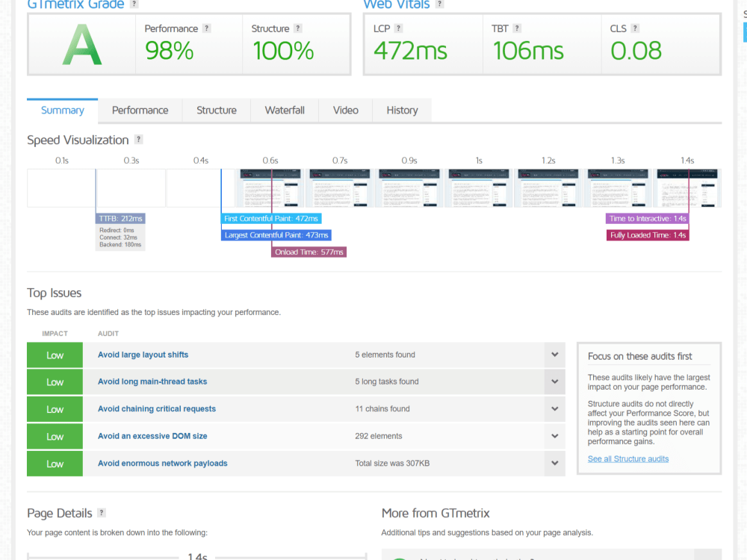Select the filmstrip frame at 1.4s
The image size is (747, 560).
click(687, 187)
